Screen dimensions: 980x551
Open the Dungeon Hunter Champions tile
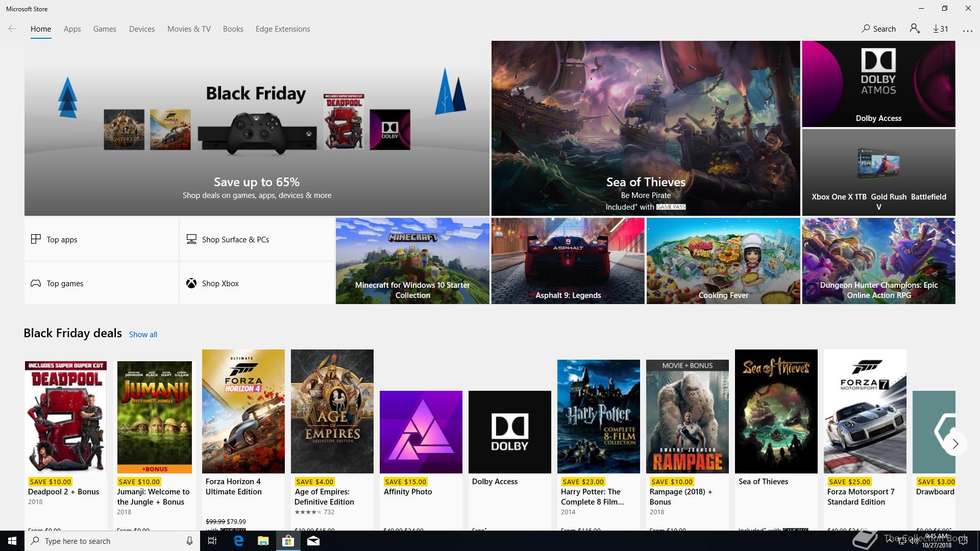coord(878,261)
